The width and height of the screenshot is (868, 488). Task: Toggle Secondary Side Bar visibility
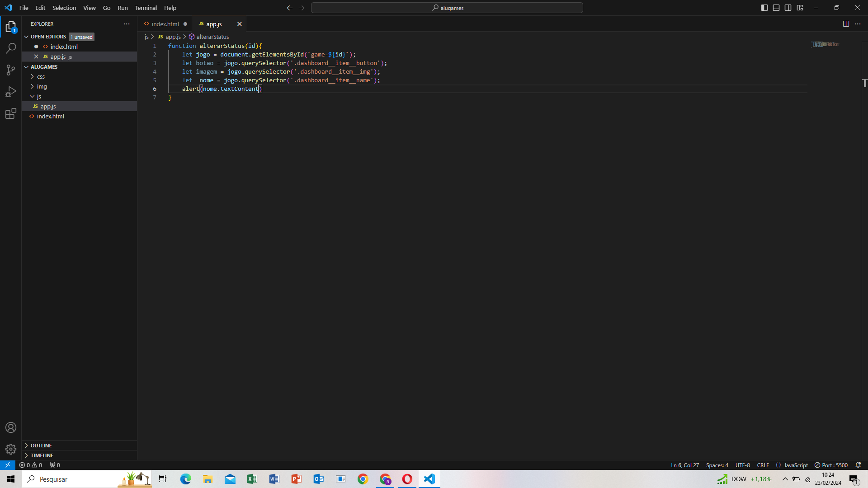[x=788, y=8]
